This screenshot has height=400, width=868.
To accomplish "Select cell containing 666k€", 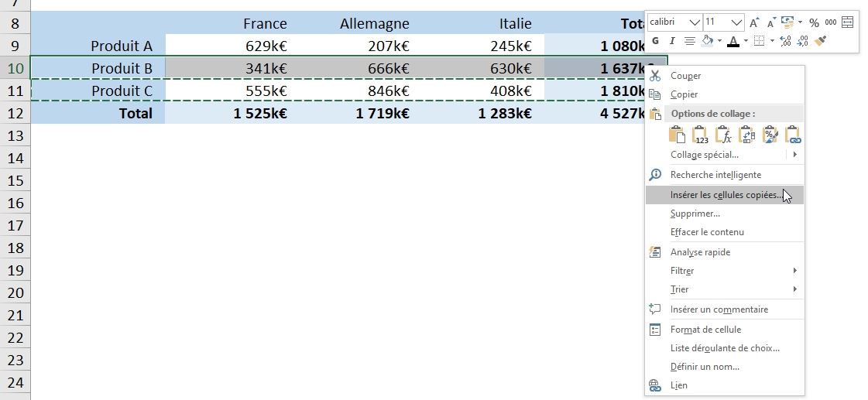I will (x=350, y=69).
